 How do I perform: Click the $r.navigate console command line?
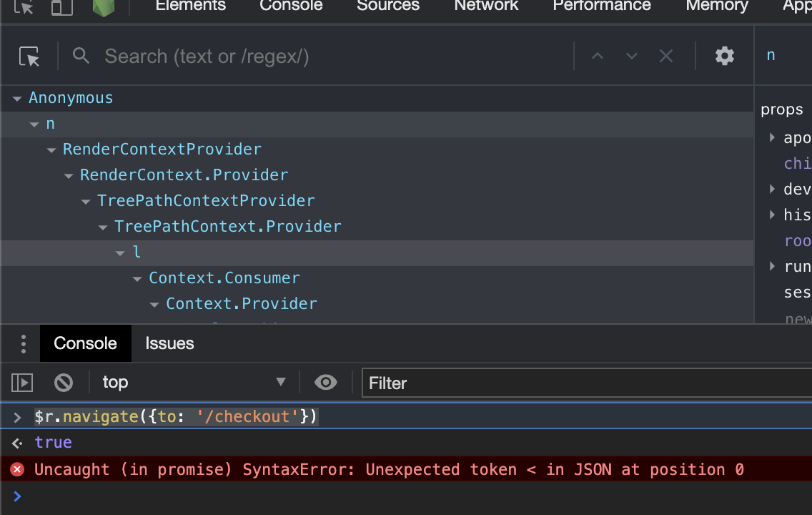pyautogui.click(x=176, y=416)
